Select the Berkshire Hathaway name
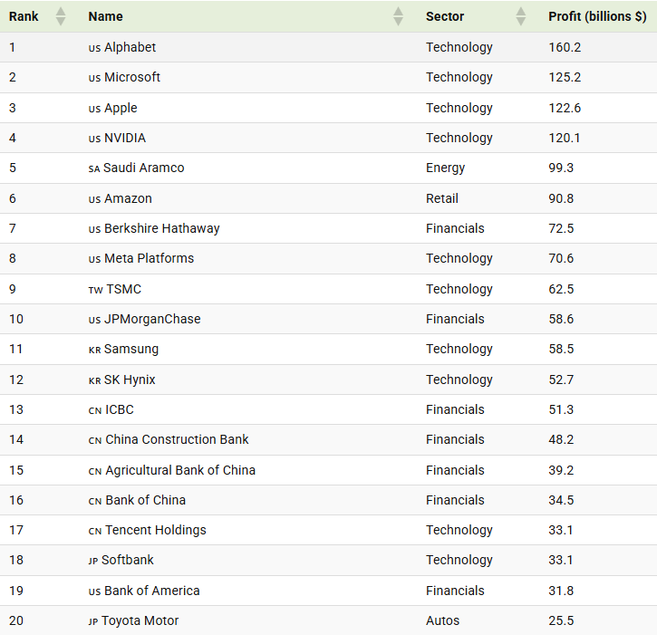The height and width of the screenshot is (644, 657). (x=161, y=228)
